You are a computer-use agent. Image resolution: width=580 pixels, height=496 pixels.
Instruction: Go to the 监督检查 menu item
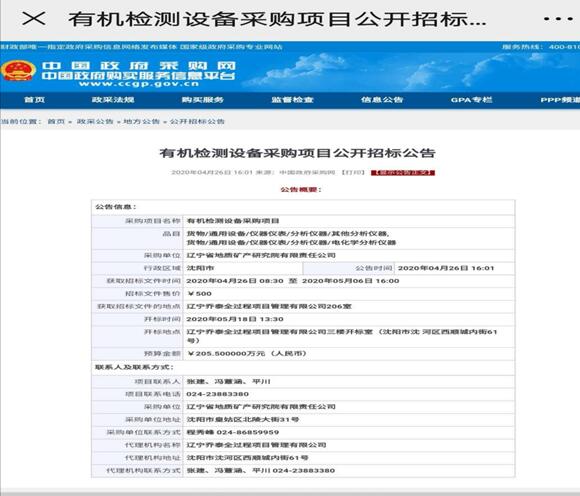[x=293, y=100]
